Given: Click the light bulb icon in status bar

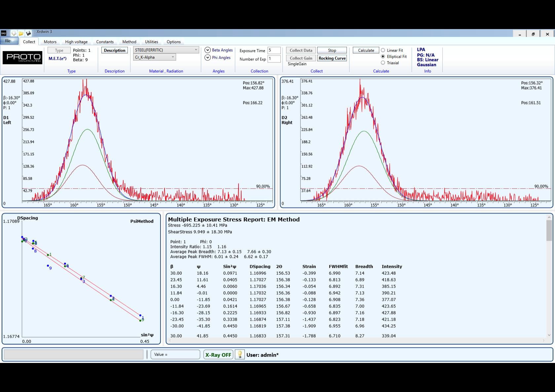Looking at the screenshot, I should click(x=240, y=354).
